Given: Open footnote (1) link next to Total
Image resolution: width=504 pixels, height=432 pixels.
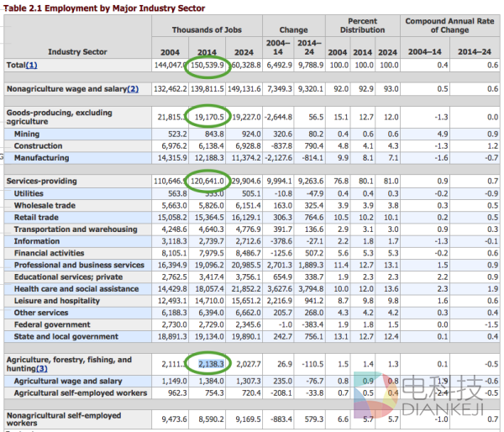Looking at the screenshot, I should click(x=31, y=65).
